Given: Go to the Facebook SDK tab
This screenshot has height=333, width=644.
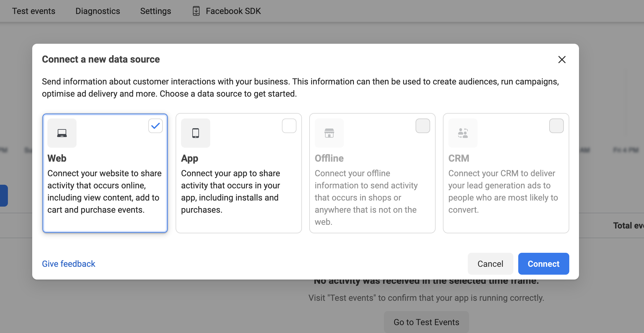Looking at the screenshot, I should point(233,11).
